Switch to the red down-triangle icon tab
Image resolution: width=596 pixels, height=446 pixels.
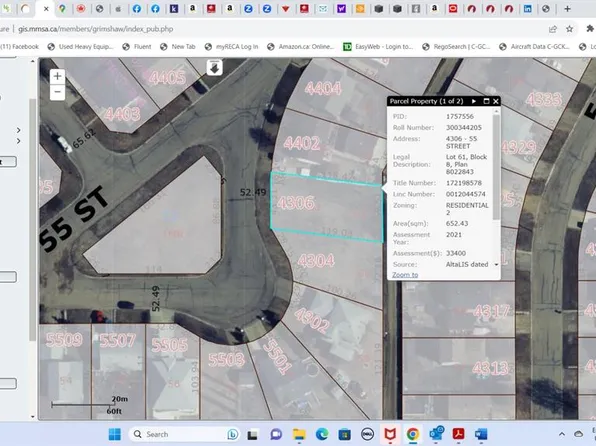click(x=285, y=9)
